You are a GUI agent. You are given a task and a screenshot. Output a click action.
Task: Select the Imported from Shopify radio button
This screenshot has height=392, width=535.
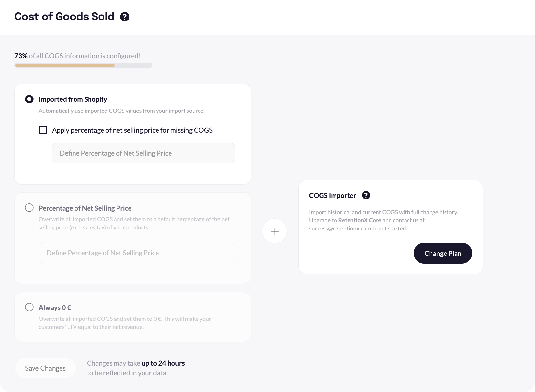[29, 99]
